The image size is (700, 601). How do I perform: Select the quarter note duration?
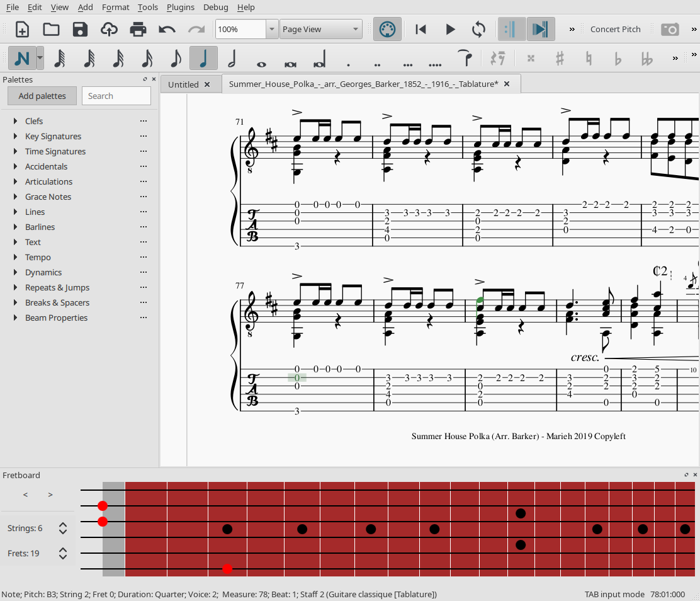203,58
